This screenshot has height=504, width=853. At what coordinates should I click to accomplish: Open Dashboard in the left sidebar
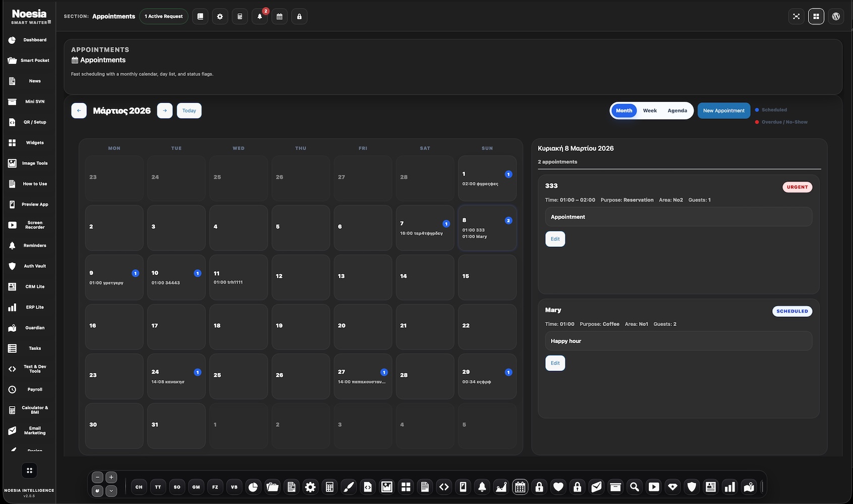(28, 40)
